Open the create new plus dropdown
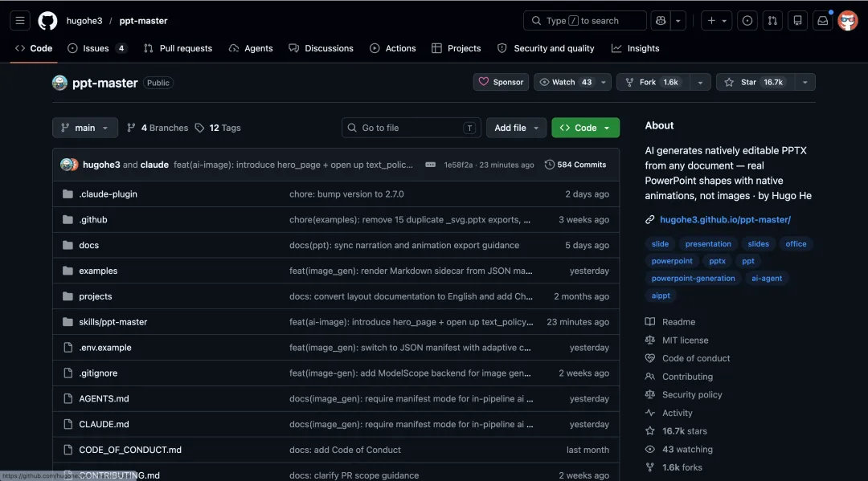Viewport: 868px width, 481px height. click(716, 20)
